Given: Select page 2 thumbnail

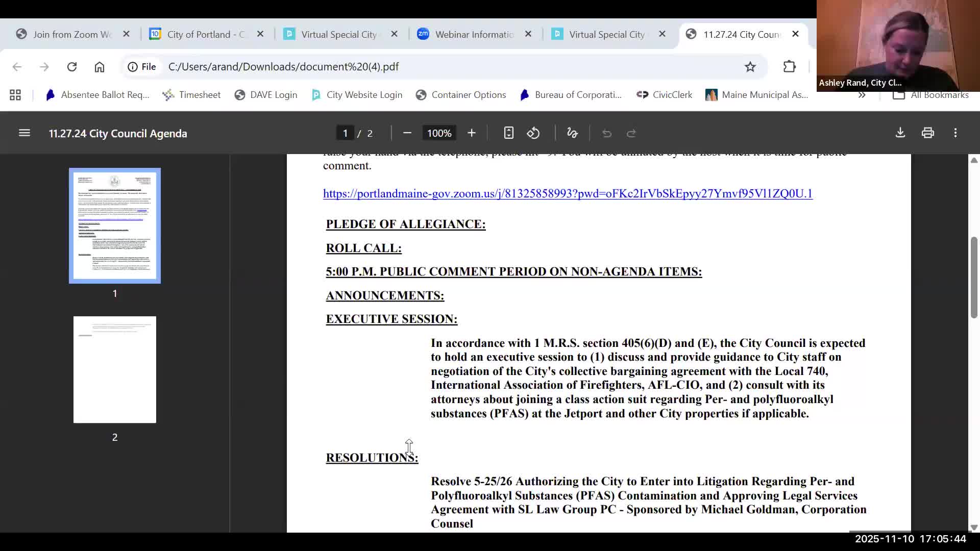Looking at the screenshot, I should 115,369.
